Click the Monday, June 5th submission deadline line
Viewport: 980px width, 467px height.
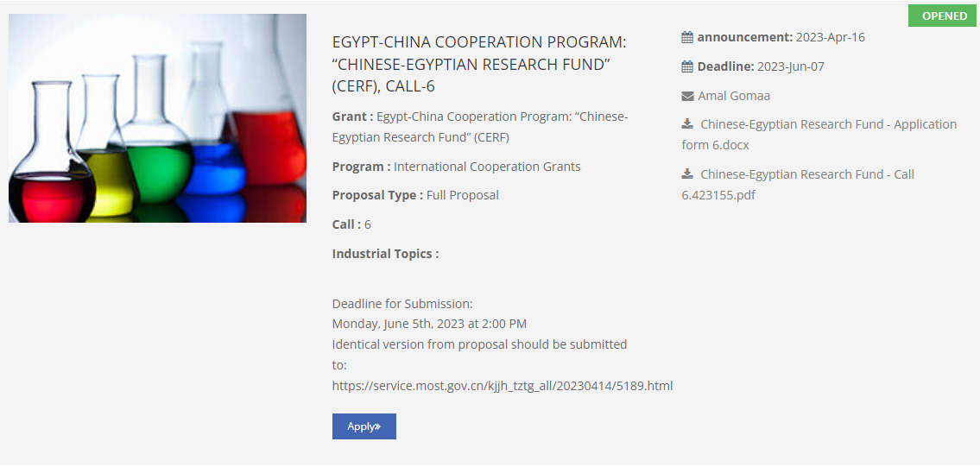429,324
